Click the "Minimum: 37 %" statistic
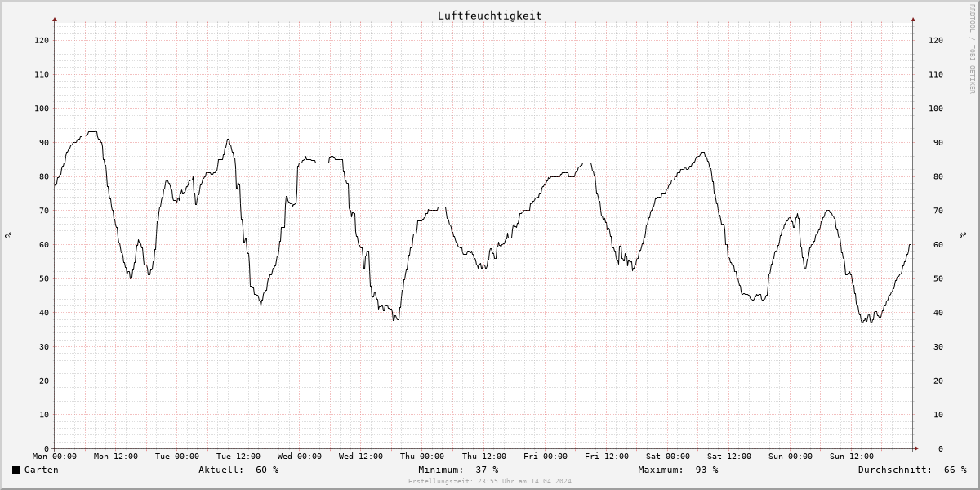Screen dimensions: 980x490 (458, 470)
